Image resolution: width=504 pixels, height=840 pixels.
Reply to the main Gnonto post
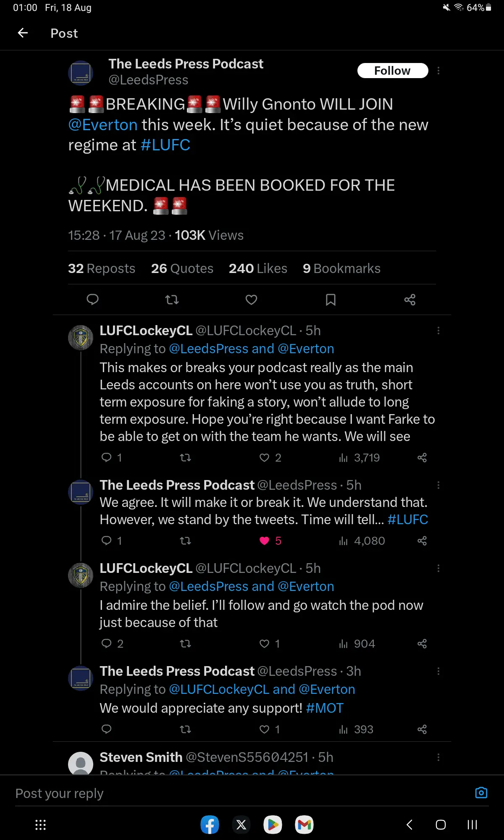point(92,299)
